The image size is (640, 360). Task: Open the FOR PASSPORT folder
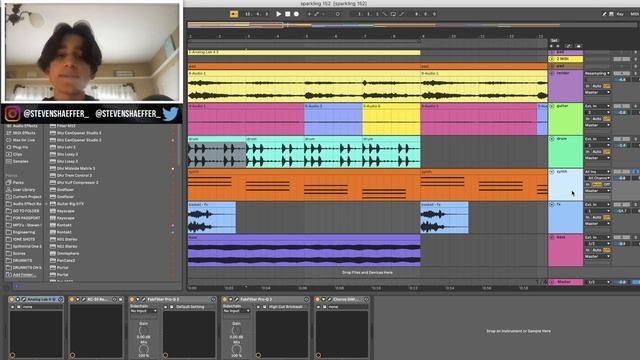click(x=23, y=218)
